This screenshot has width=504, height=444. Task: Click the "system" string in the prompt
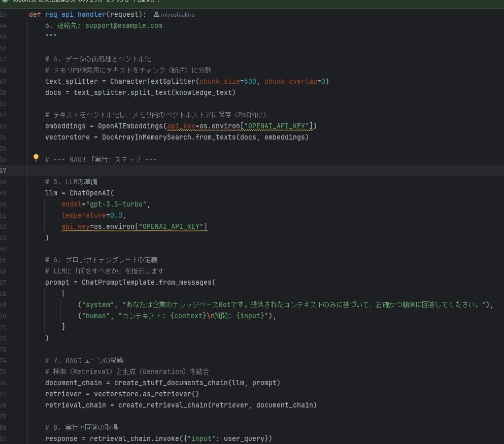pyautogui.click(x=97, y=304)
